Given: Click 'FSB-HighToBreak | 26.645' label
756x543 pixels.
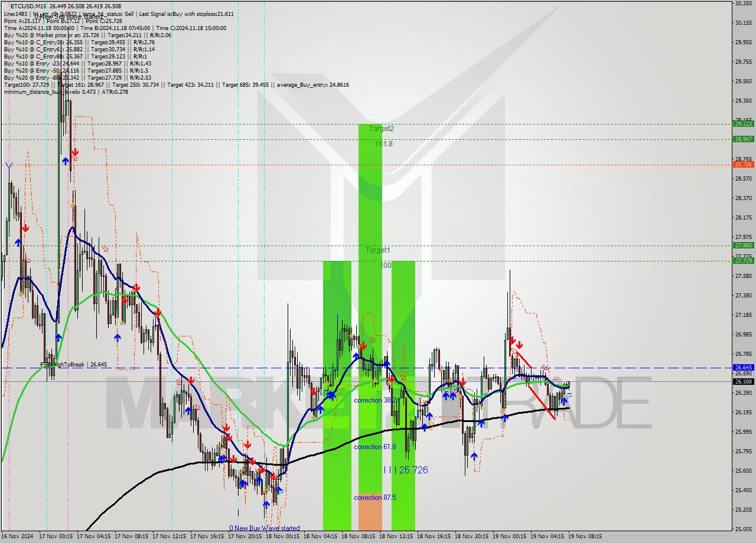Looking at the screenshot, I should [74, 365].
